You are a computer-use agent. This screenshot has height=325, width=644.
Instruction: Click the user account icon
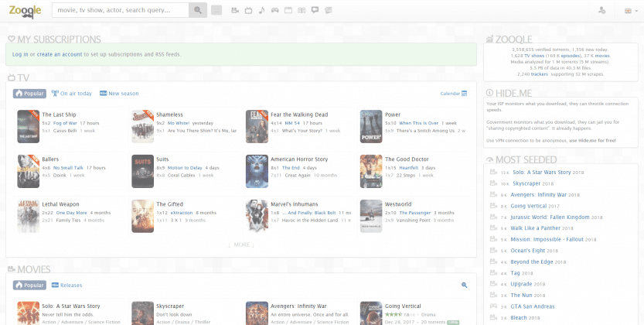tap(601, 10)
